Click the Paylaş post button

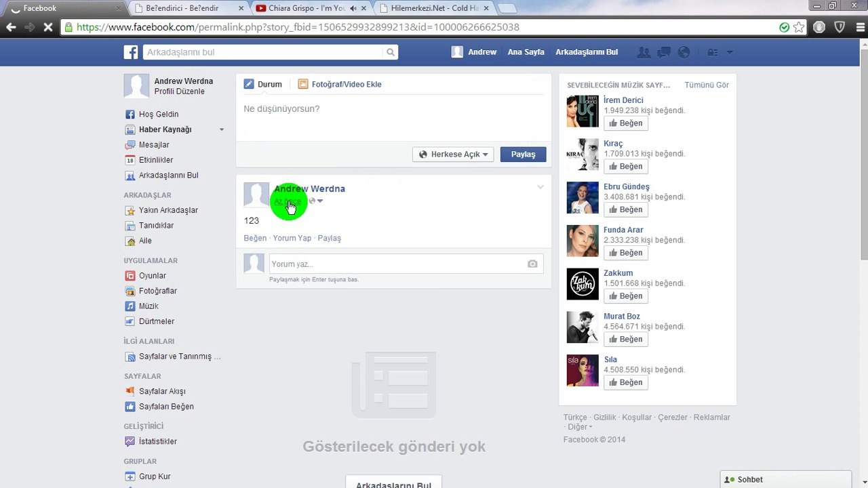[523, 155]
